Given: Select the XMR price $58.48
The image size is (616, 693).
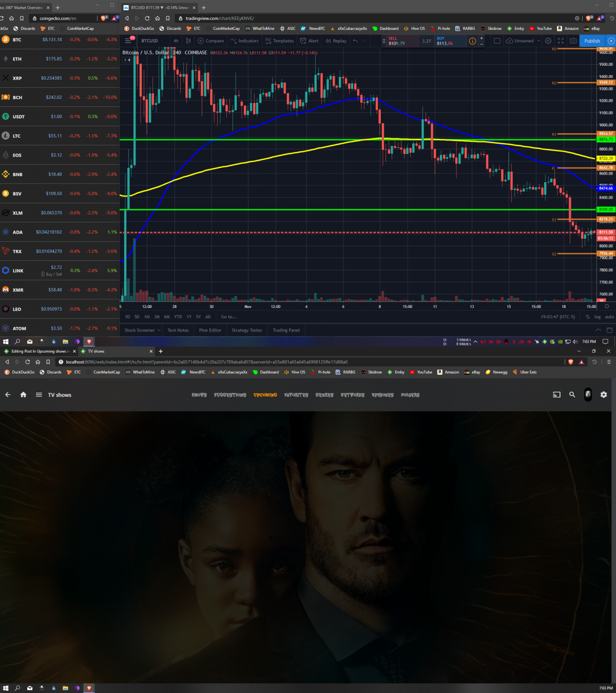Looking at the screenshot, I should pyautogui.click(x=55, y=290).
